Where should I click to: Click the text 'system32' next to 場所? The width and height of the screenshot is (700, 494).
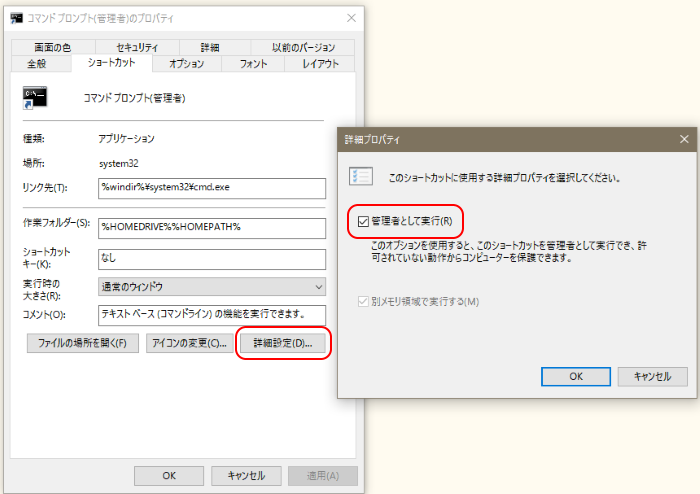pyautogui.click(x=119, y=163)
